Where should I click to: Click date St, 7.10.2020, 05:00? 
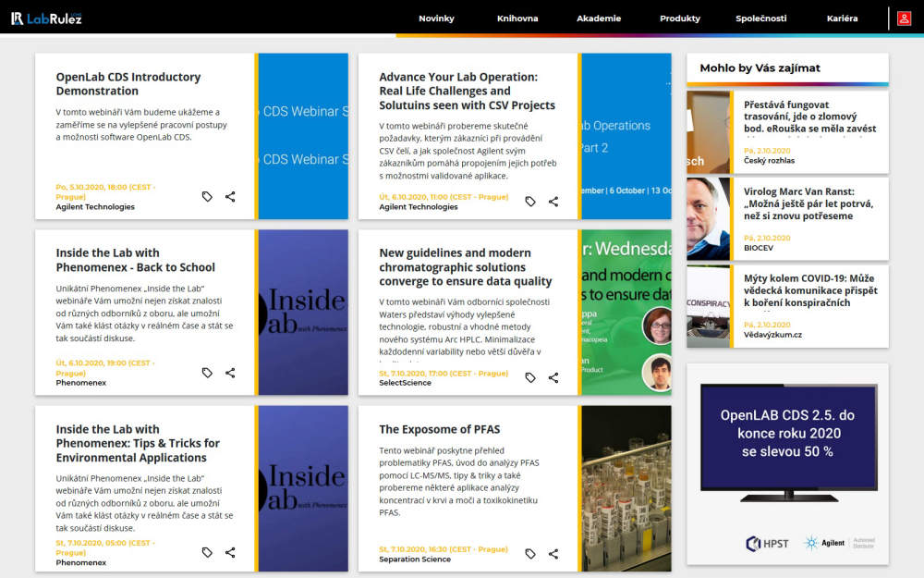tap(105, 547)
